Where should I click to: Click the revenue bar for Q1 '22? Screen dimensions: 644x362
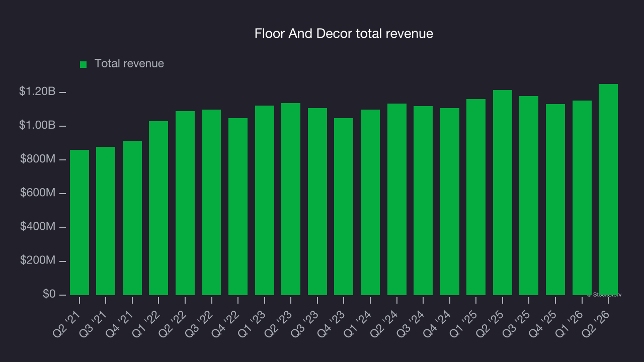coord(158,208)
